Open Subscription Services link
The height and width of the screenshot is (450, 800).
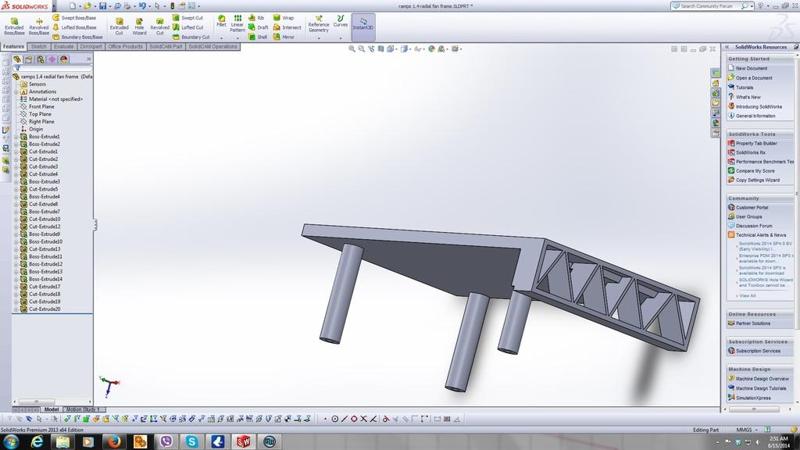tap(754, 351)
